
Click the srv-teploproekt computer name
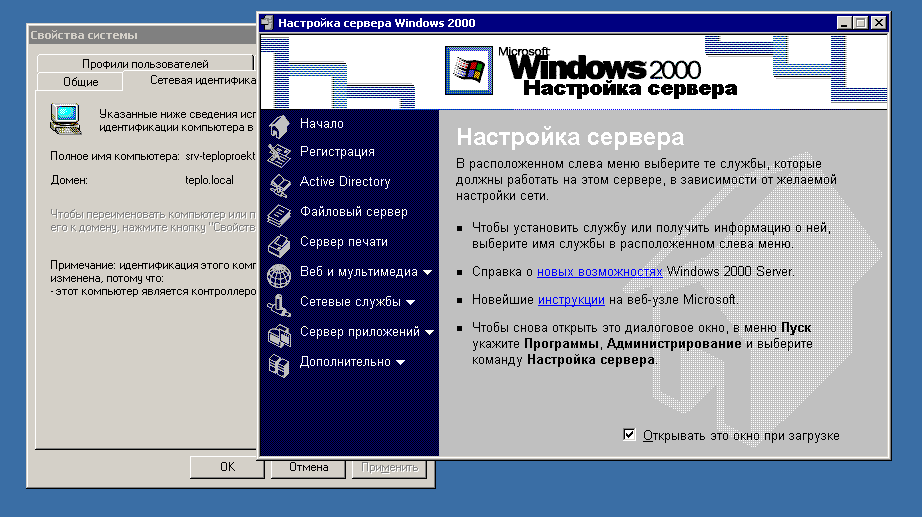click(x=221, y=156)
